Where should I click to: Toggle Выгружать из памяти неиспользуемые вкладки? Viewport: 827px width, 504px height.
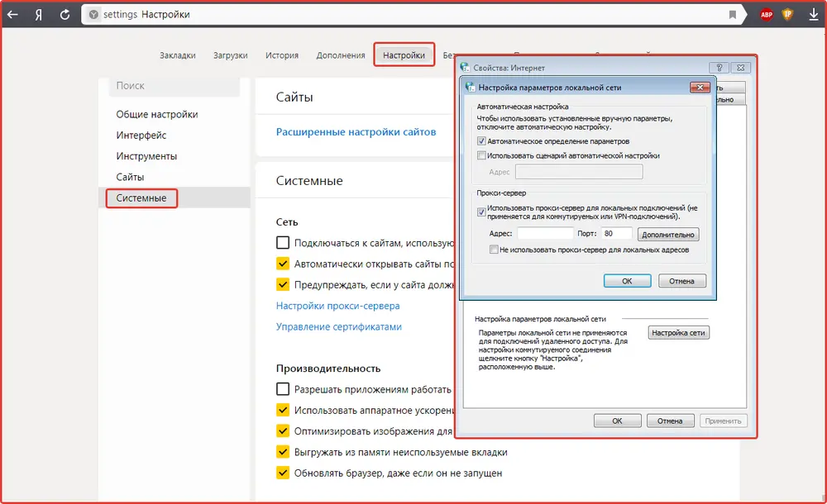pyautogui.click(x=283, y=452)
